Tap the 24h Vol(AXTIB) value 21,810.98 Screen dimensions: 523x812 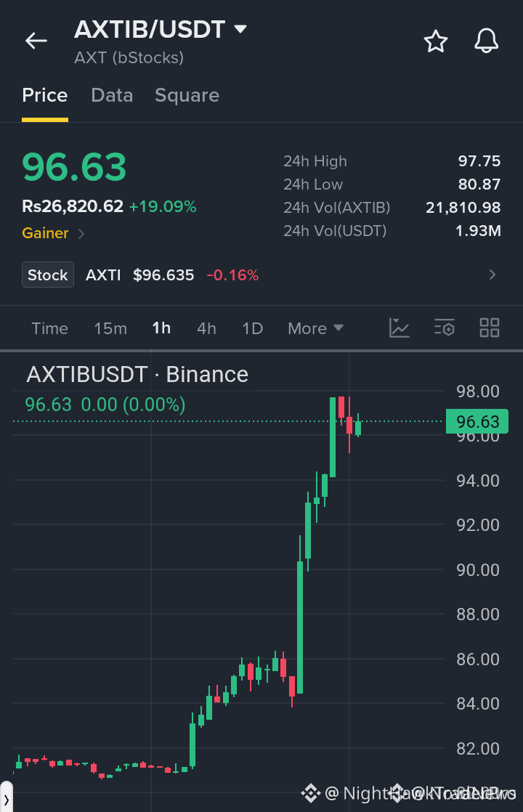(x=463, y=208)
